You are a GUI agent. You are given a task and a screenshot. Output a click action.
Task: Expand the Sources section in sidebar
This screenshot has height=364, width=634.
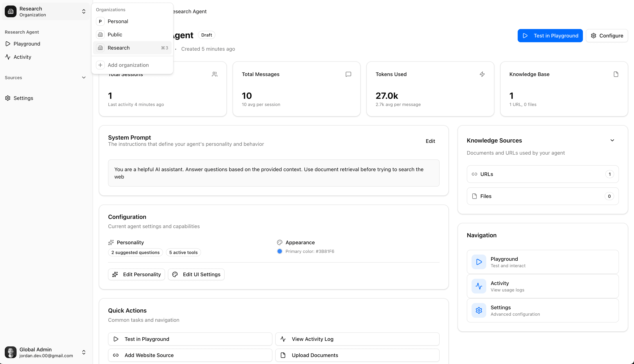coord(84,78)
